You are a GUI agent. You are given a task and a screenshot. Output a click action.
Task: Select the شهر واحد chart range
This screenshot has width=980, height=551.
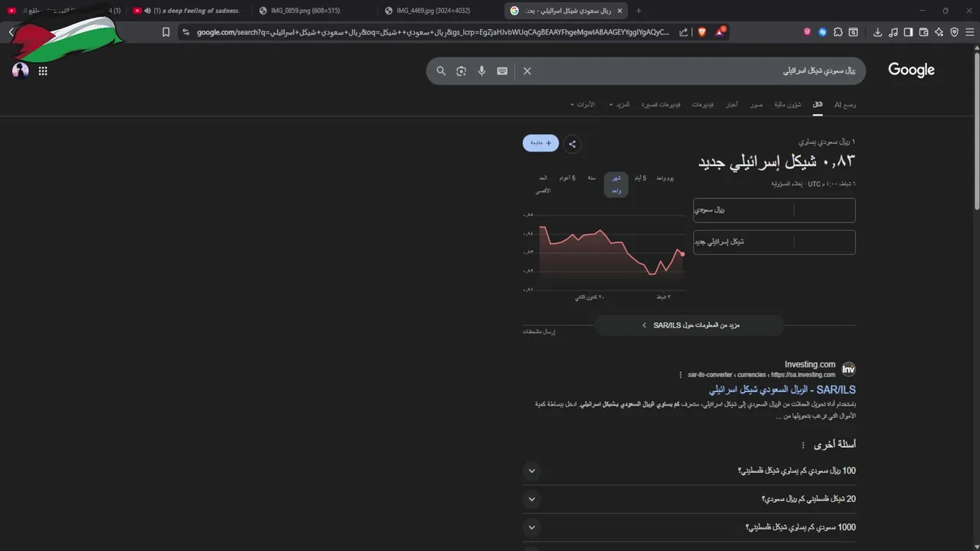coord(616,184)
